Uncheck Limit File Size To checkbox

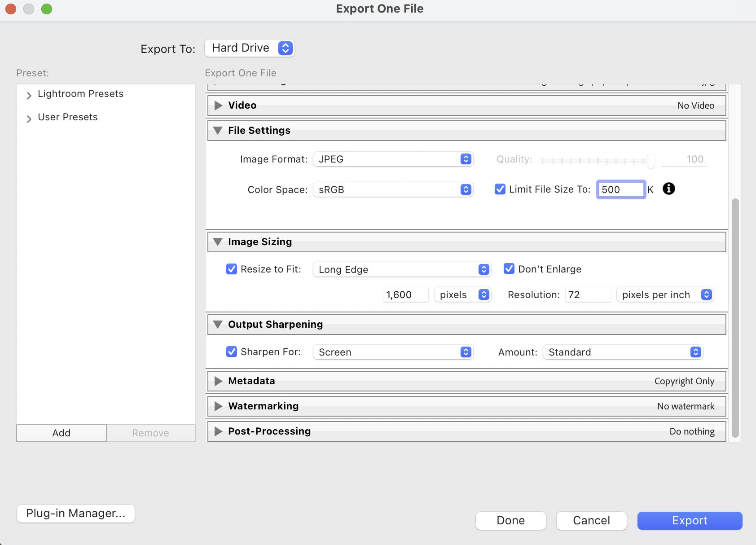pos(500,189)
